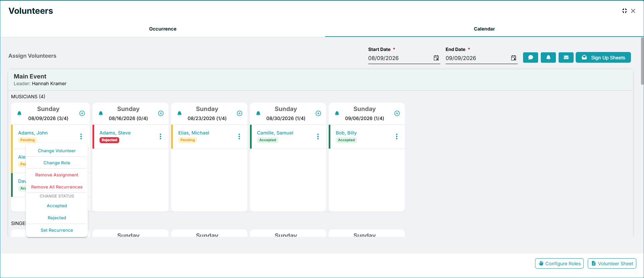
Task: Click the chat message icon button
Action: click(x=530, y=57)
